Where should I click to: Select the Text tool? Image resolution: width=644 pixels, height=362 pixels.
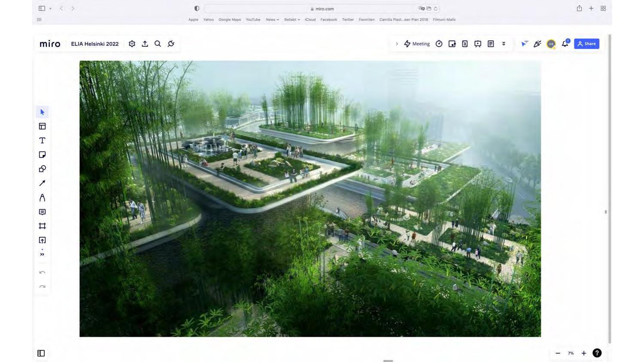click(42, 141)
